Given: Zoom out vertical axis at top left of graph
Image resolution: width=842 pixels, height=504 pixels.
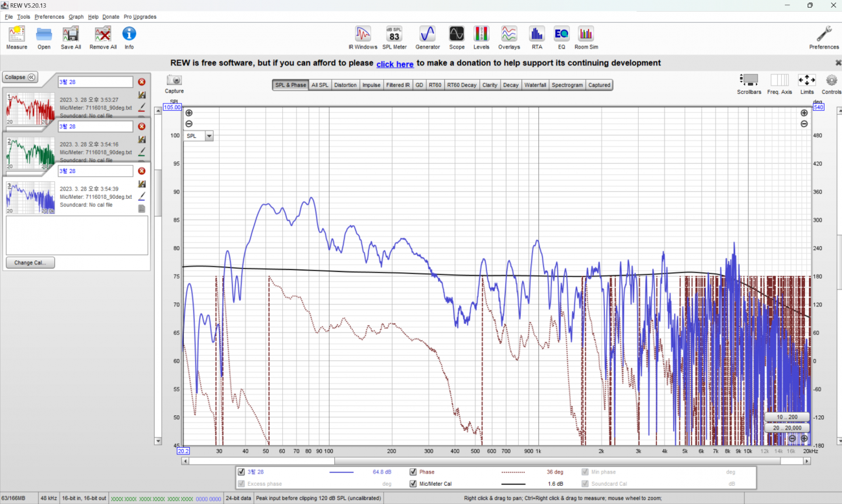Looking at the screenshot, I should (189, 124).
